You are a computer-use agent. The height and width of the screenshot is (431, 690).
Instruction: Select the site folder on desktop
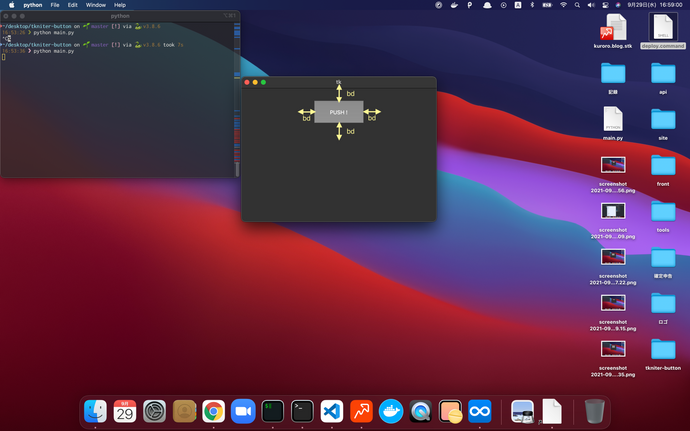click(663, 123)
